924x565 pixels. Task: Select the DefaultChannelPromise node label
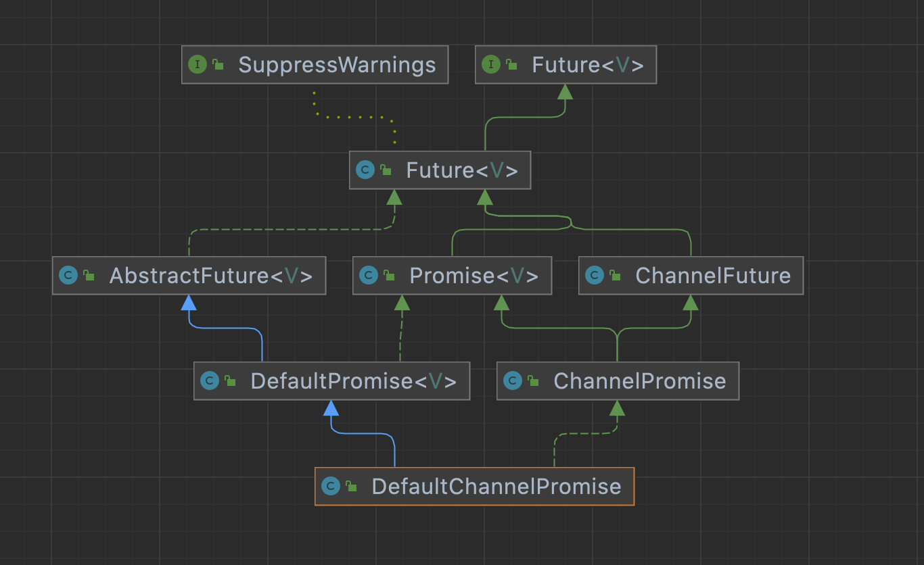tap(496, 487)
